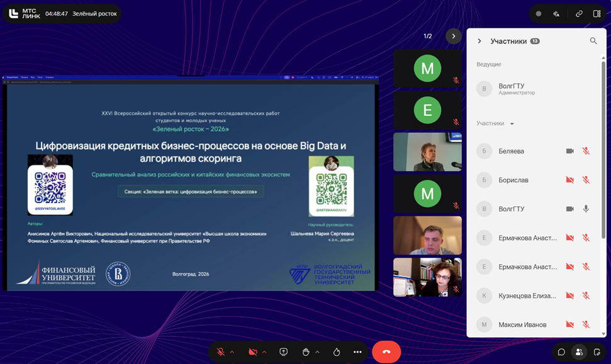Image resolution: width=611 pixels, height=364 pixels.
Task: Toggle the participants panel button
Action: (x=579, y=352)
